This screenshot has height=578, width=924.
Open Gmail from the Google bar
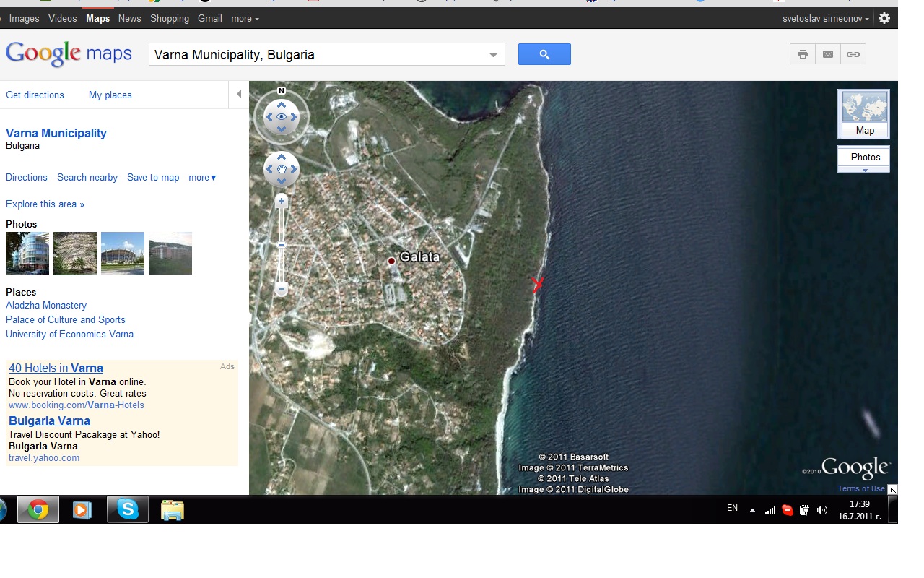pyautogui.click(x=210, y=19)
